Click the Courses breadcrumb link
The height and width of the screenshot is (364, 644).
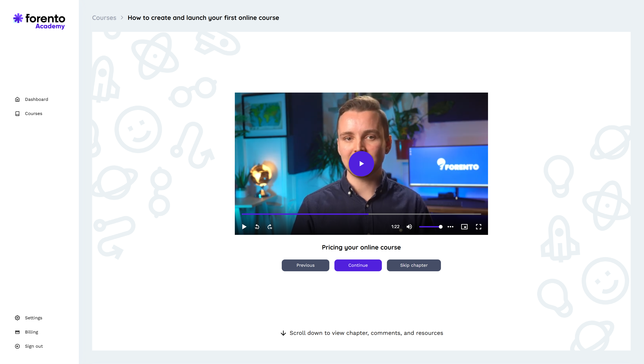[x=104, y=18]
